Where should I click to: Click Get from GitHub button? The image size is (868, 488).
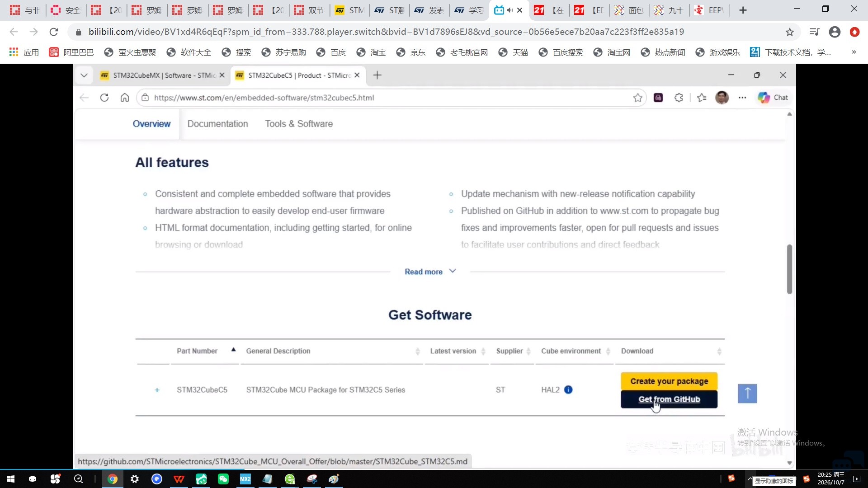[x=669, y=399]
